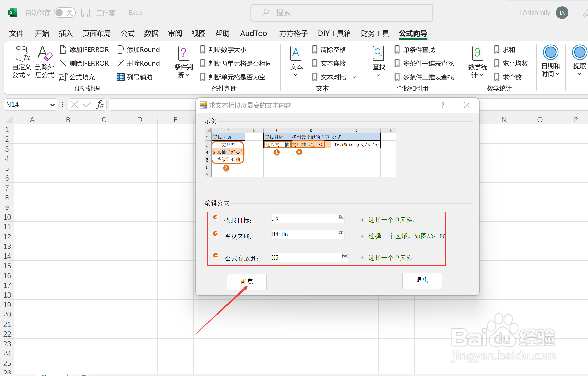Click the fx insert function button
The width and height of the screenshot is (588, 376).
pos(100,105)
